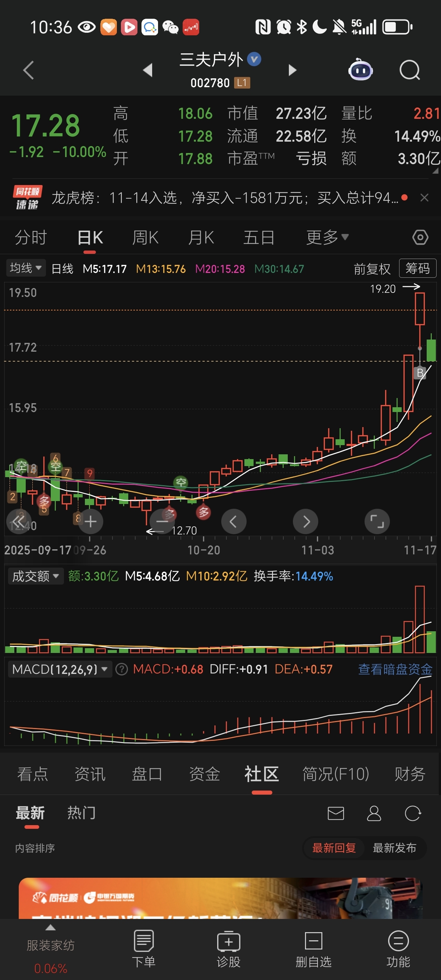Zoom out chart with minus button
This screenshot has width=441, height=980.
point(162,521)
